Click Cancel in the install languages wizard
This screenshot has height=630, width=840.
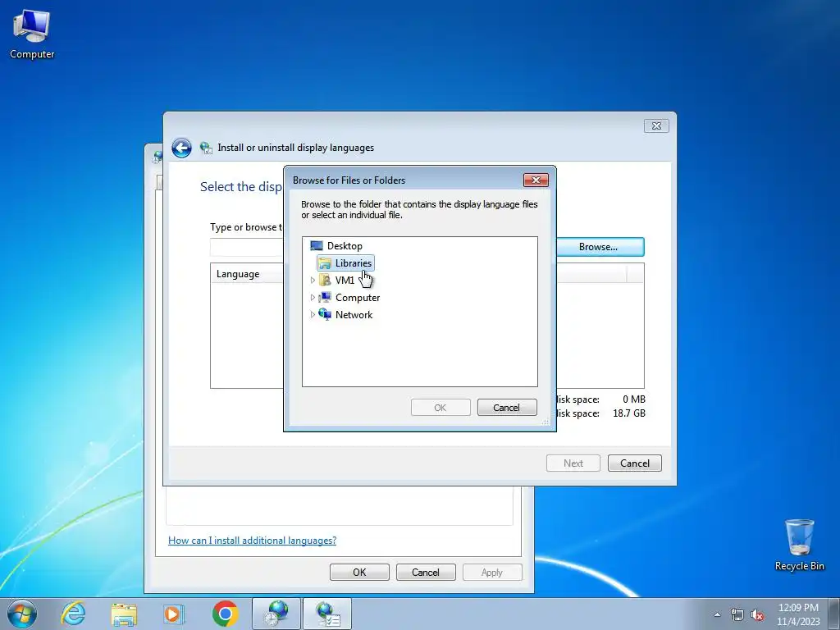pos(635,463)
